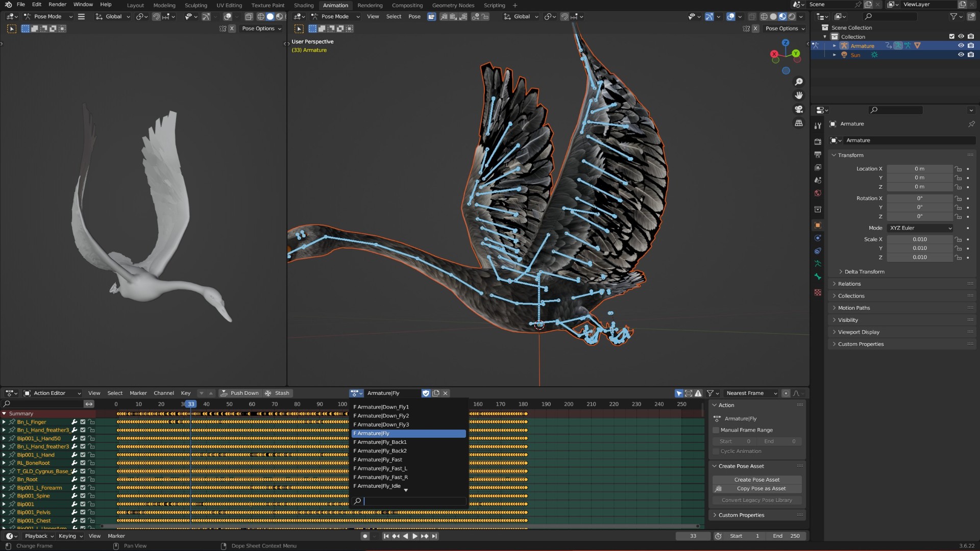Click Copy Pose as Asset button

[x=757, y=489]
